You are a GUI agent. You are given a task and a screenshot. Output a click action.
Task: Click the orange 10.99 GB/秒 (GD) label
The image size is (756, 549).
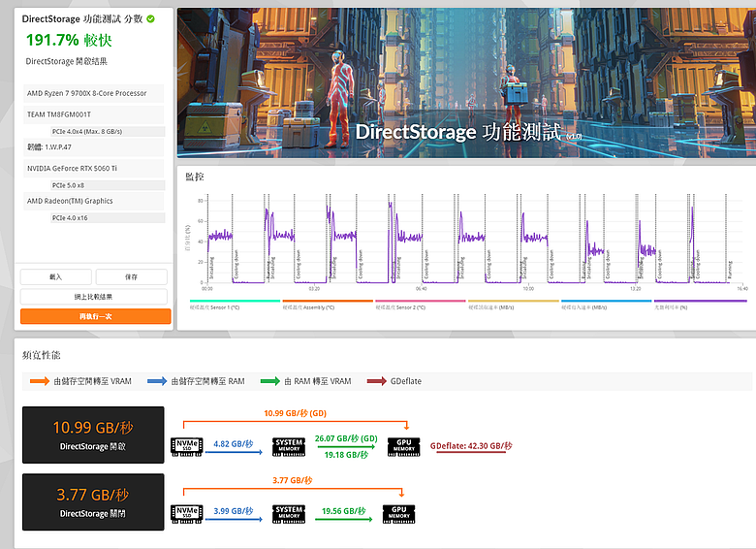click(x=295, y=413)
